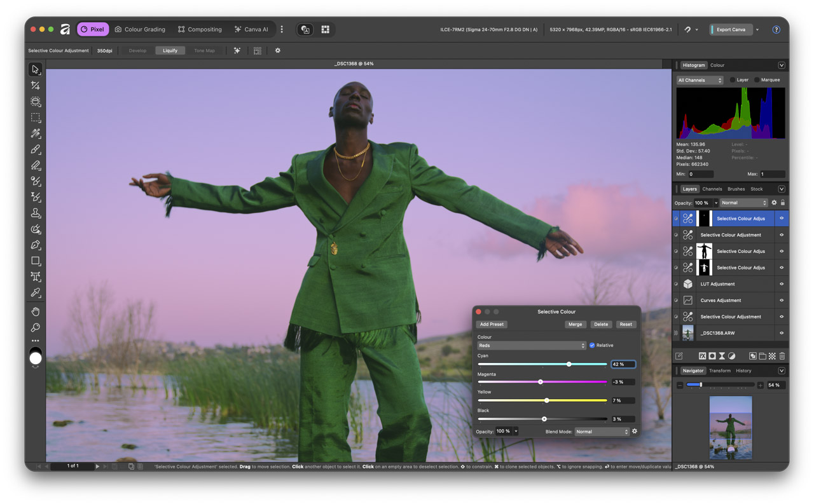The image size is (814, 504).
Task: Pick the Clone Stamp tool
Action: pyautogui.click(x=36, y=213)
